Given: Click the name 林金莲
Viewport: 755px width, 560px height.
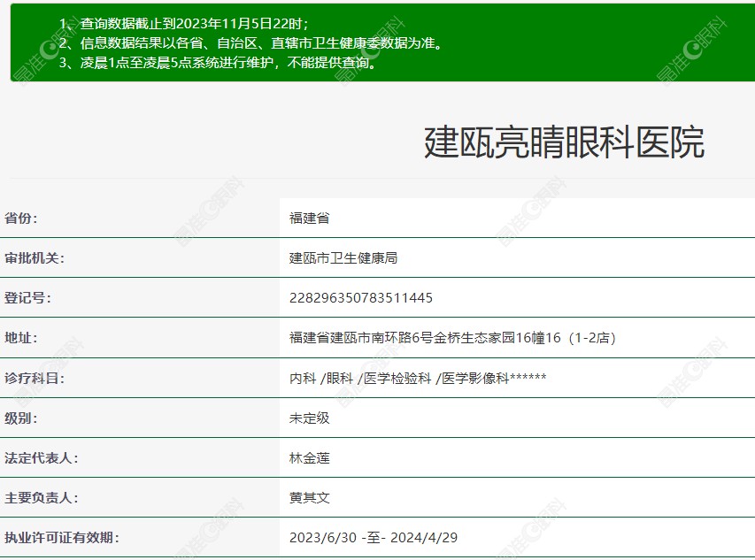Looking at the screenshot, I should pyautogui.click(x=310, y=458).
